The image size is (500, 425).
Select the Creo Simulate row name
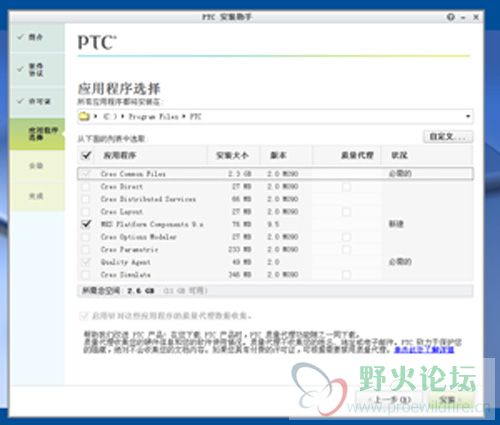(126, 275)
